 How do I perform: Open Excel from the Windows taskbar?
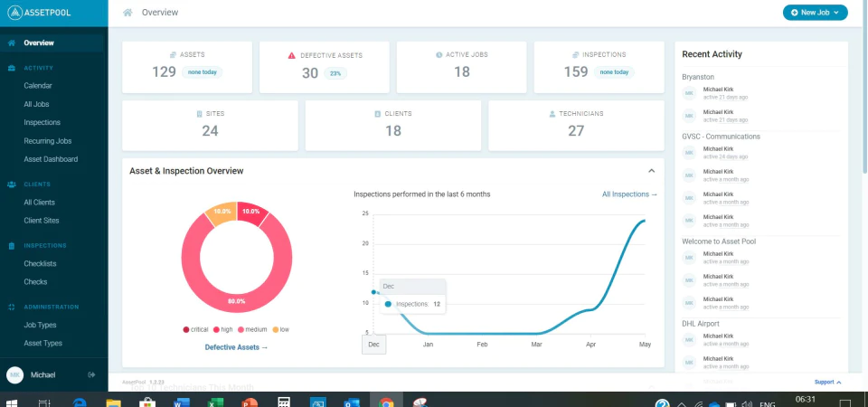(215, 403)
